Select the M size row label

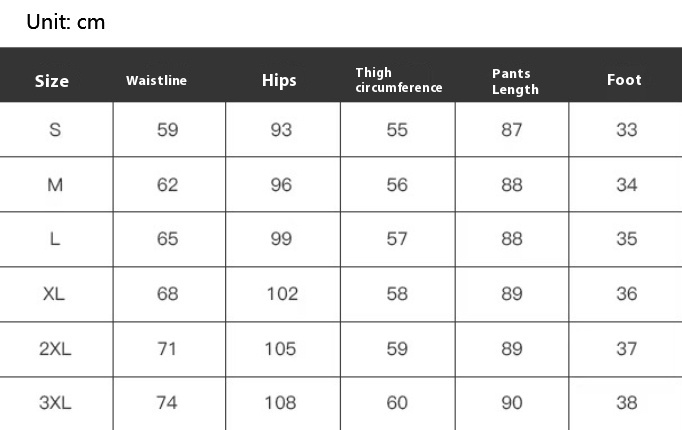pyautogui.click(x=55, y=185)
